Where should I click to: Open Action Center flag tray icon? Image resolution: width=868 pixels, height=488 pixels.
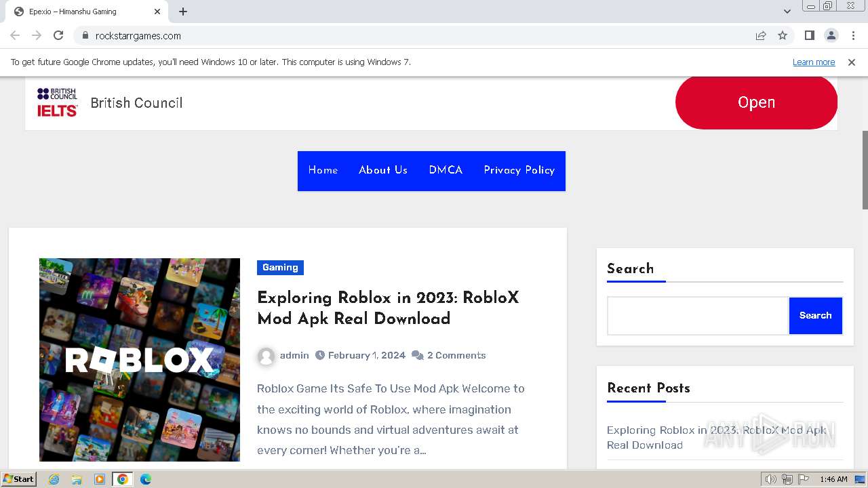pyautogui.click(x=803, y=479)
